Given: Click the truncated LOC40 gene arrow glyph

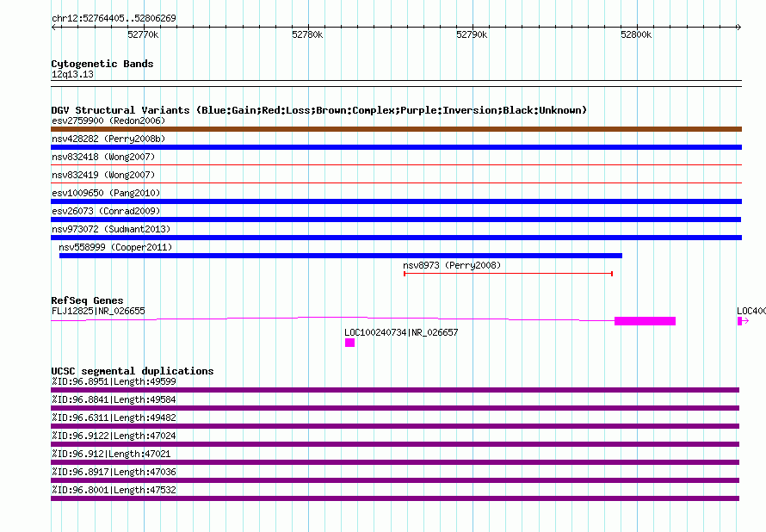Looking at the screenshot, I should [x=743, y=321].
